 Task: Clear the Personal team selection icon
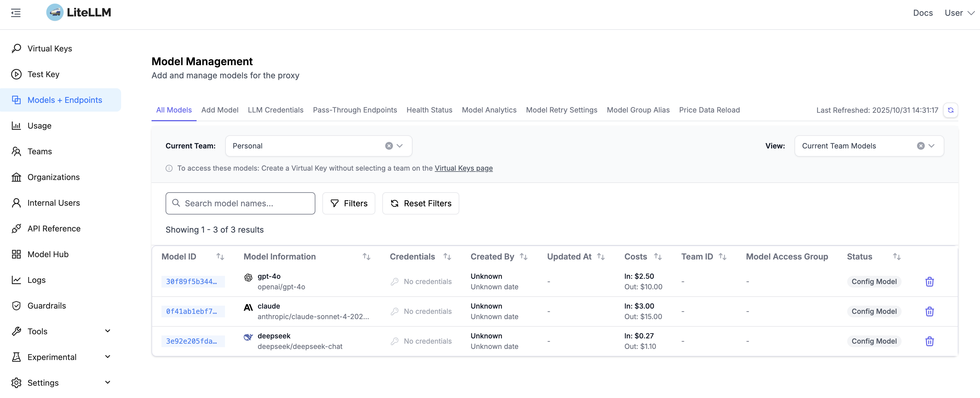[x=388, y=146]
